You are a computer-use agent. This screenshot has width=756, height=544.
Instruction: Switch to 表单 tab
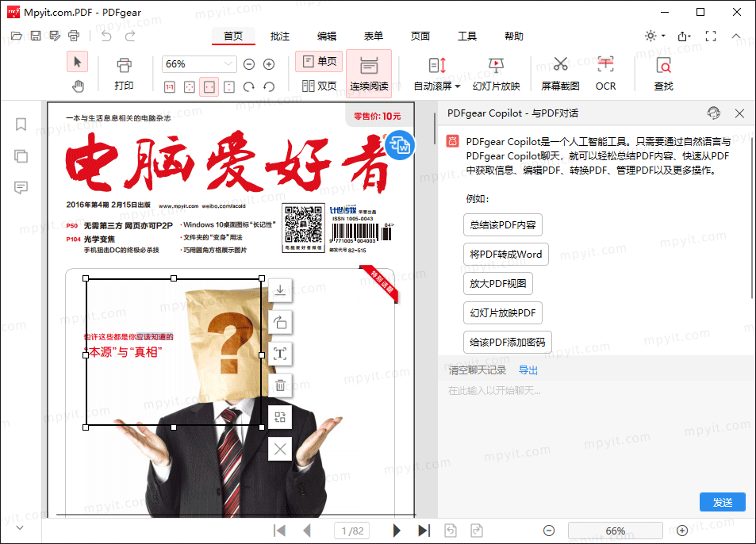pyautogui.click(x=374, y=36)
